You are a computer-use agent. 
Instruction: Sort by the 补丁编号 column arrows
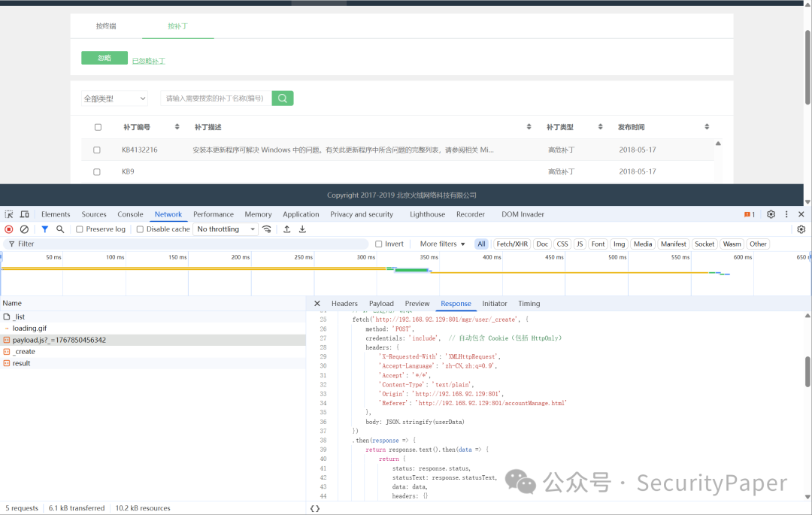(177, 127)
